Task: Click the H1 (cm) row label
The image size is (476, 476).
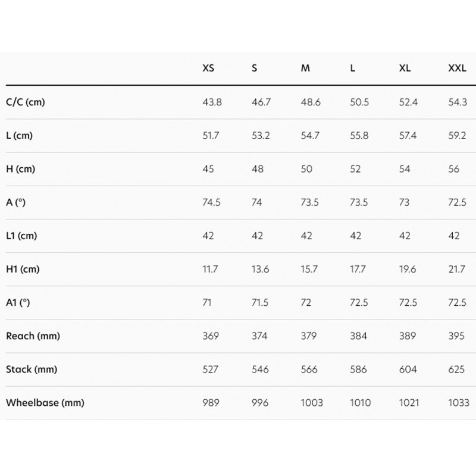Action: click(23, 270)
